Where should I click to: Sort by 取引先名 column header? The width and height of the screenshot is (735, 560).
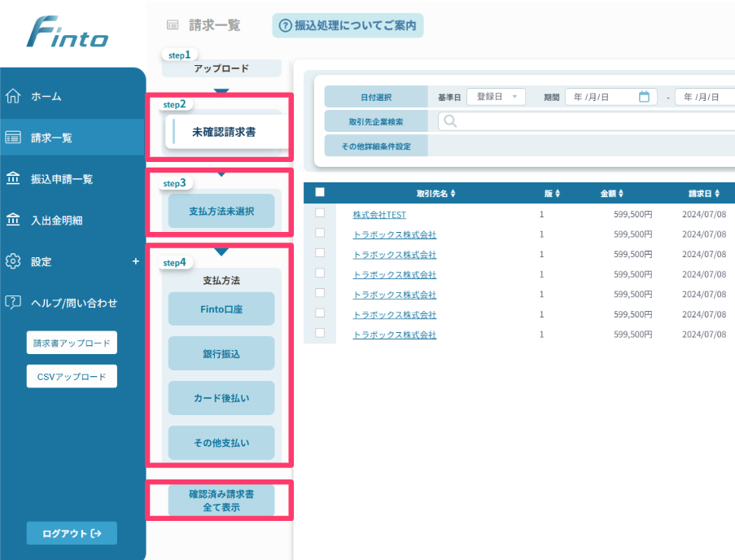[x=435, y=194]
